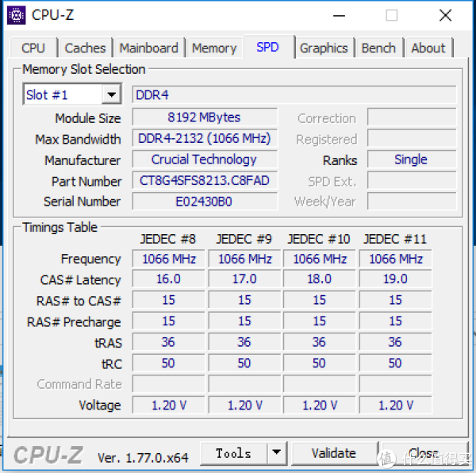Click the Max Bandwidth label
The image size is (476, 473).
78,140
